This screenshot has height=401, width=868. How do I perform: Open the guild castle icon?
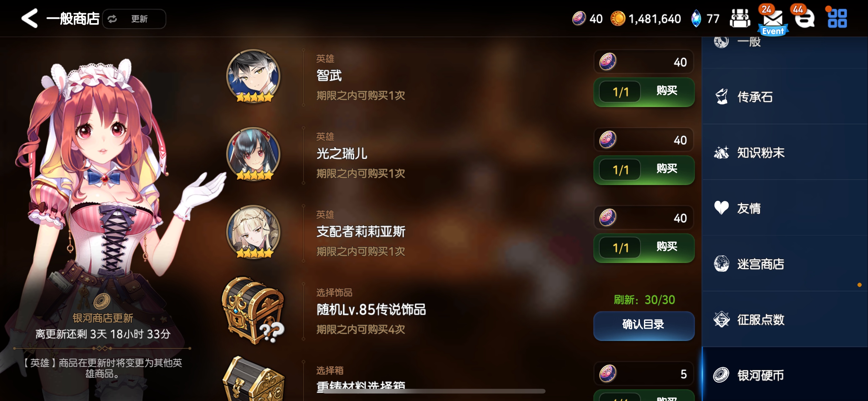[x=740, y=18]
